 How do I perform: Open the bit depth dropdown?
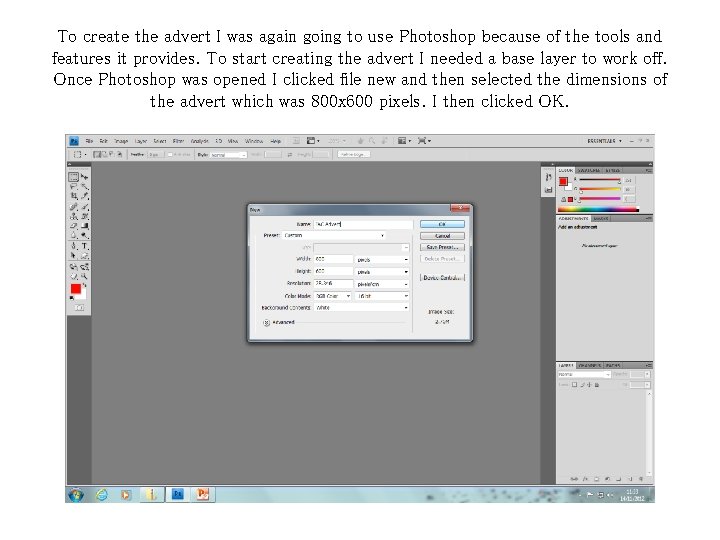click(382, 296)
